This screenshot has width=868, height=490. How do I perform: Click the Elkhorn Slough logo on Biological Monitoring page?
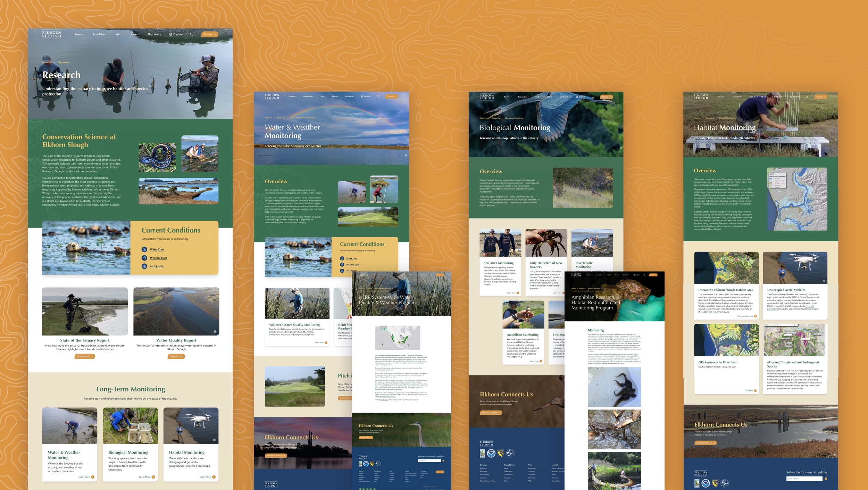(x=486, y=97)
